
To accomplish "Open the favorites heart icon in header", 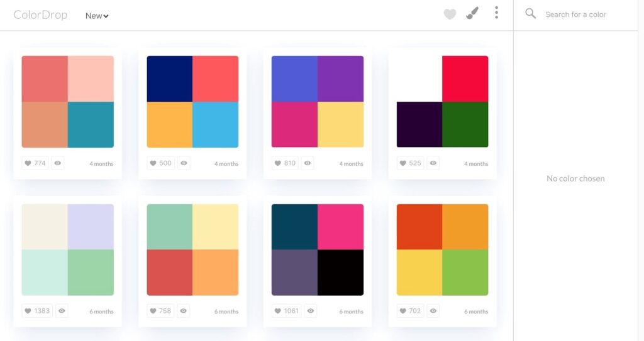I will [450, 14].
